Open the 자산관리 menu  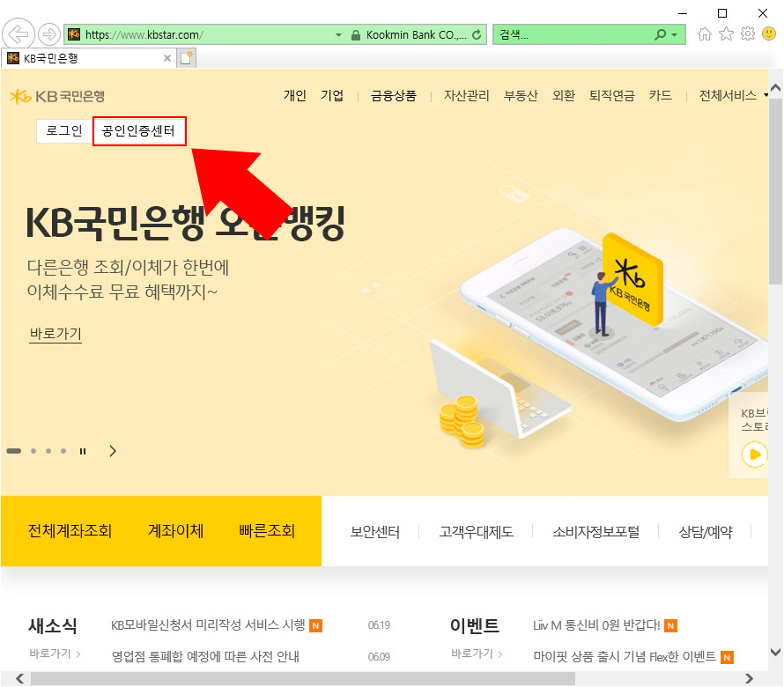(x=467, y=95)
